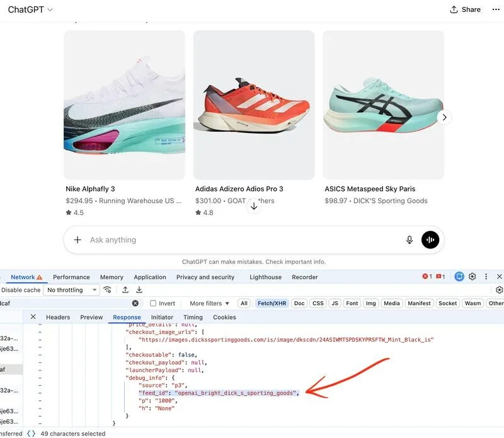Open the ASICS Metaspeed Sky Paris image
This screenshot has height=438, width=504.
tap(384, 105)
